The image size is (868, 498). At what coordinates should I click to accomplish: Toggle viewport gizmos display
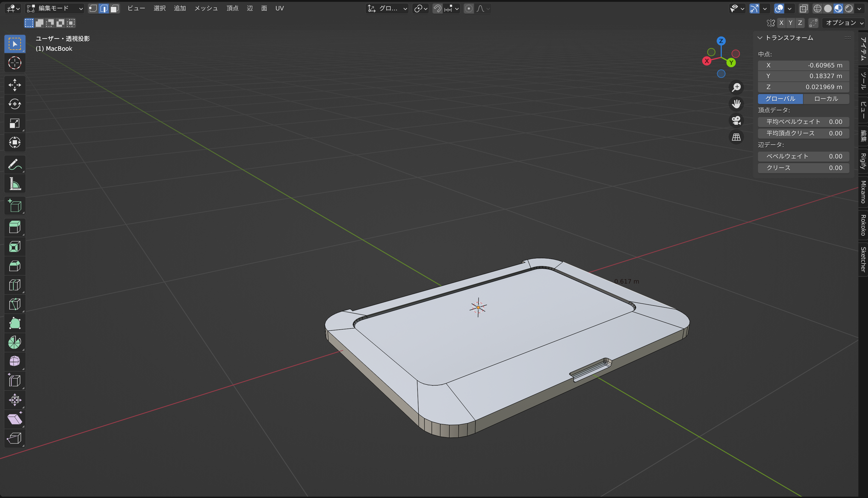click(754, 9)
